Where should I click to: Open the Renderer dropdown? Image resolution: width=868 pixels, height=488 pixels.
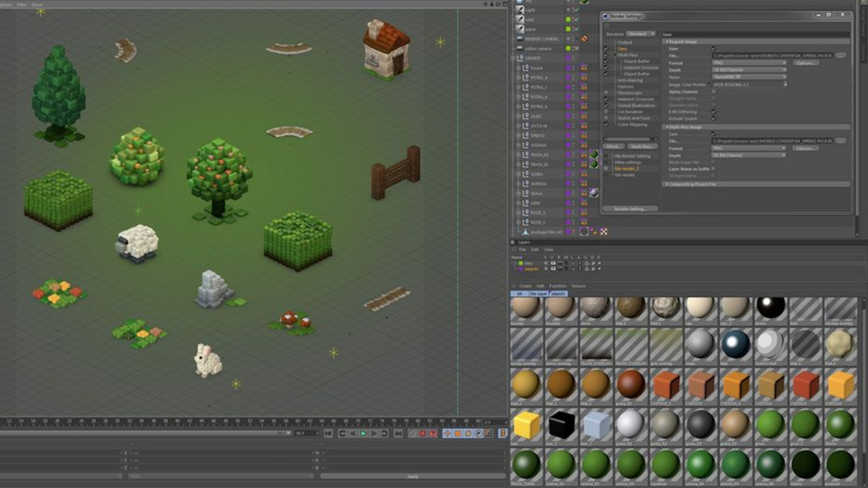[641, 34]
